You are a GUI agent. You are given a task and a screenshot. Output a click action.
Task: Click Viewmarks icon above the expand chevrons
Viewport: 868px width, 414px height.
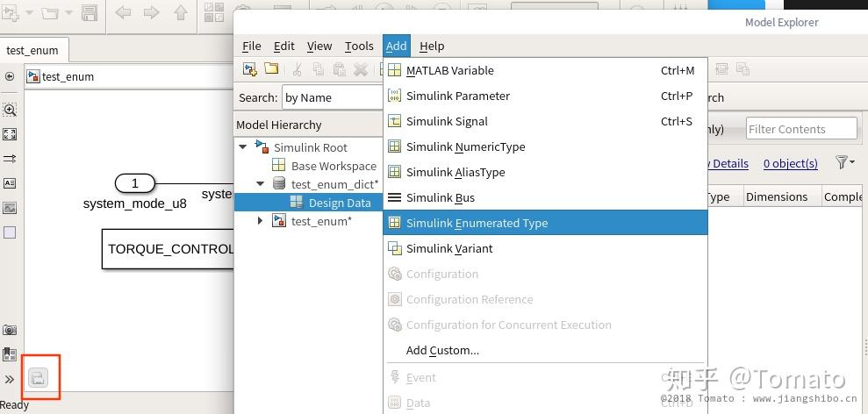coord(10,354)
